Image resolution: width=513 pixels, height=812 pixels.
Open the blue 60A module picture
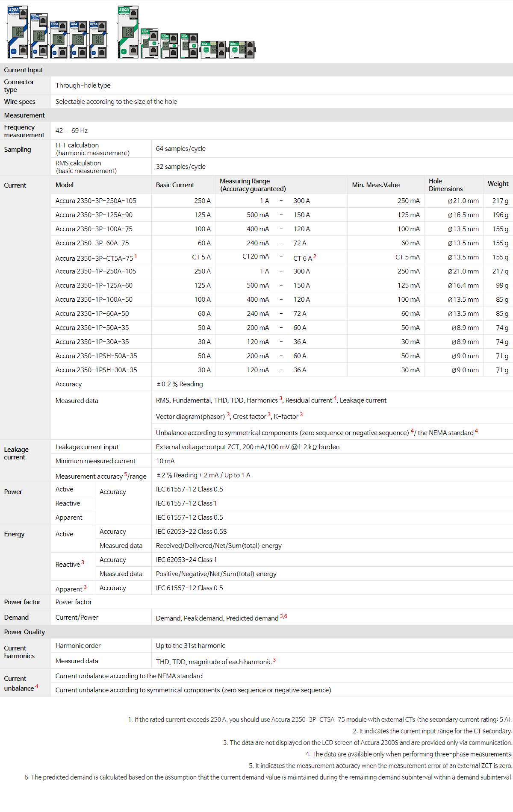click(x=78, y=40)
